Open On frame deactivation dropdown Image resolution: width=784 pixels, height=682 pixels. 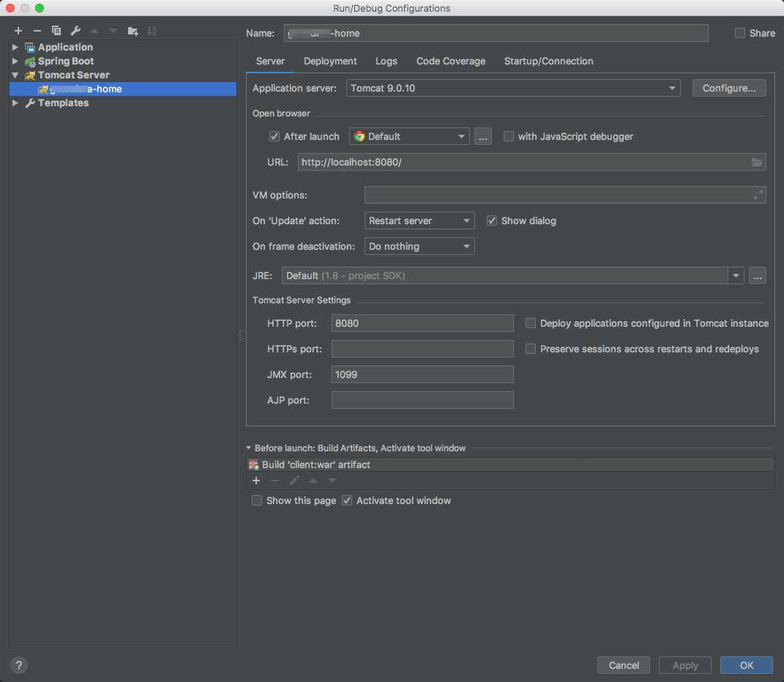[419, 246]
